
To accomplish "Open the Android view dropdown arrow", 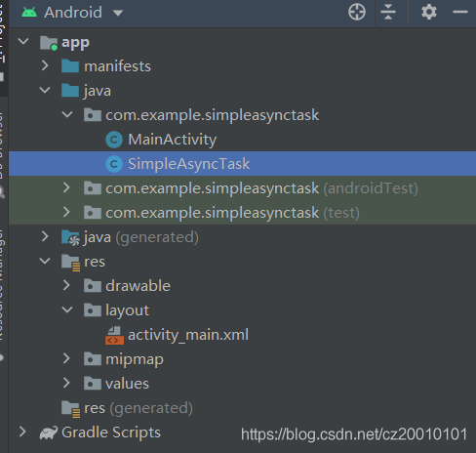I will tap(118, 13).
